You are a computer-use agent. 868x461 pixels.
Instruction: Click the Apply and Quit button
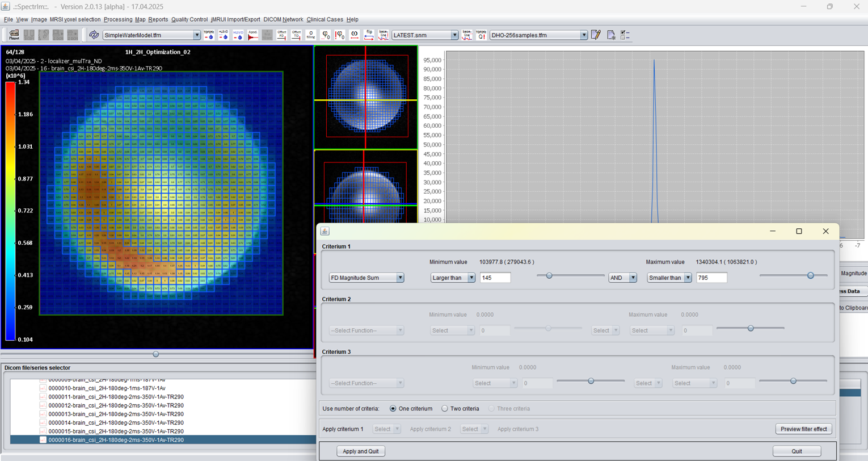361,451
